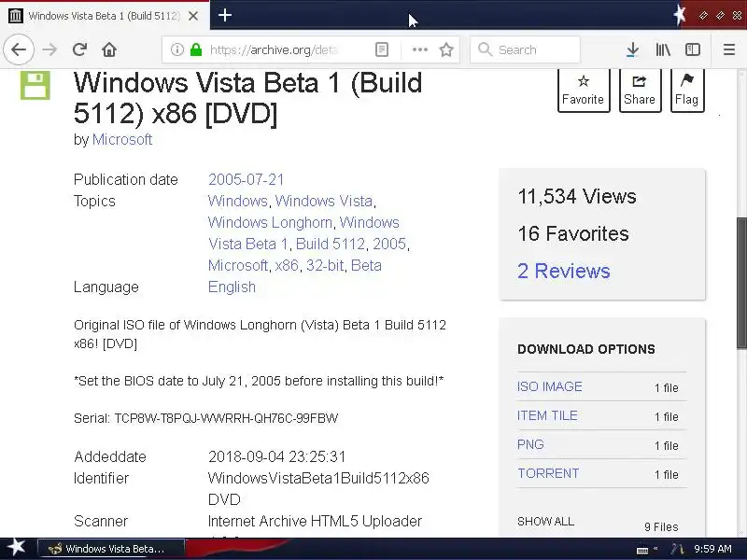Flag this archive item
The width and height of the screenshot is (747, 560).
pos(686,90)
